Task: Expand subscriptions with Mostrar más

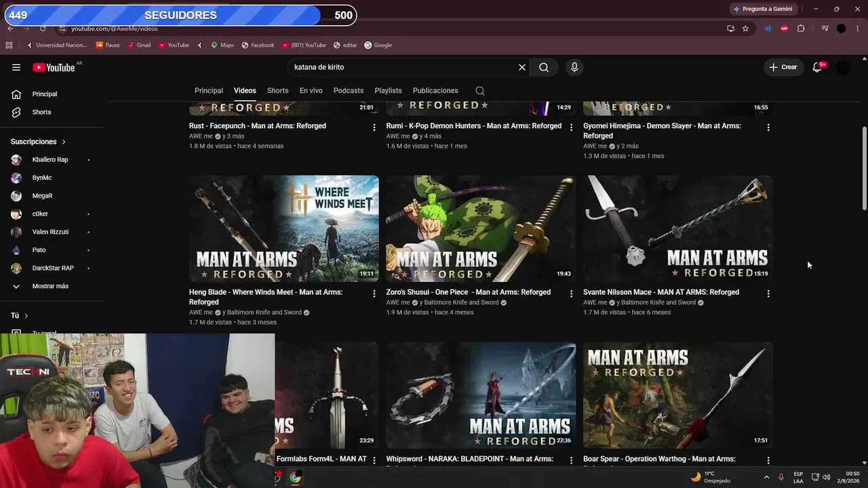Action: pyautogui.click(x=51, y=287)
